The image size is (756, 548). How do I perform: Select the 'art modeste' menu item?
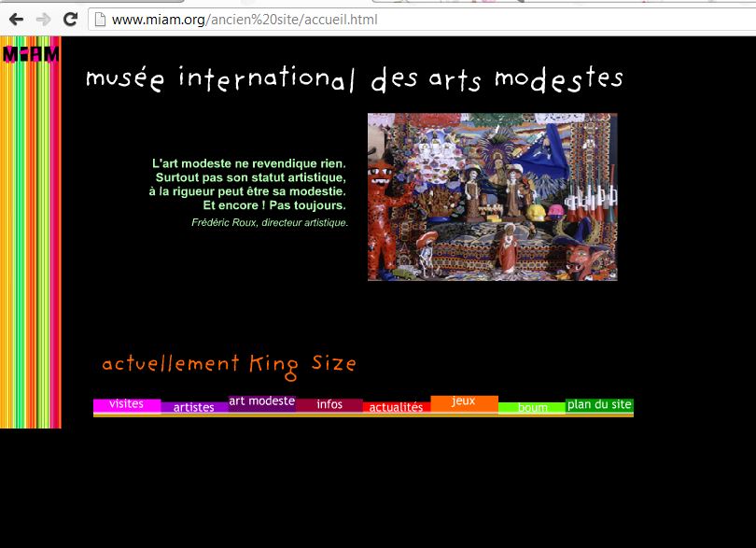tap(261, 401)
